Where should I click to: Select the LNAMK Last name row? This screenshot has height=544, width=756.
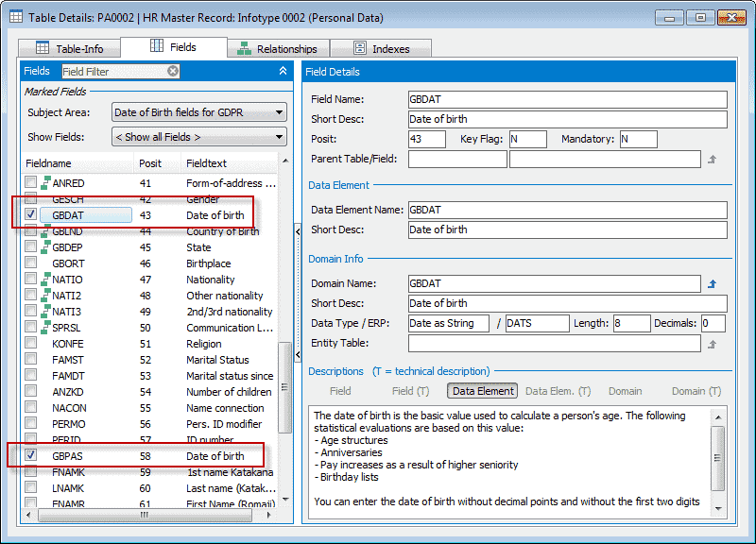coord(149,488)
